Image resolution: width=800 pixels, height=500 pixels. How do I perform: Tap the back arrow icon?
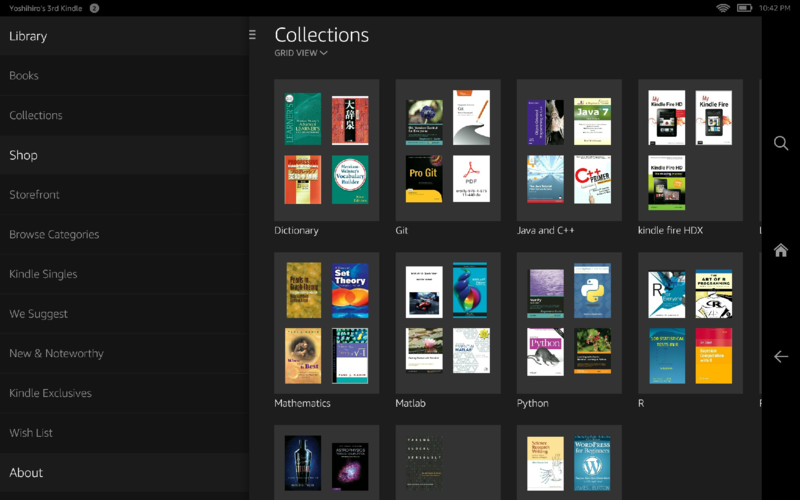pyautogui.click(x=781, y=356)
